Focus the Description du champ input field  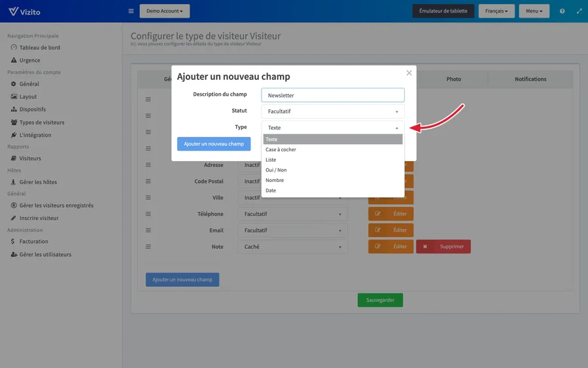coord(333,95)
